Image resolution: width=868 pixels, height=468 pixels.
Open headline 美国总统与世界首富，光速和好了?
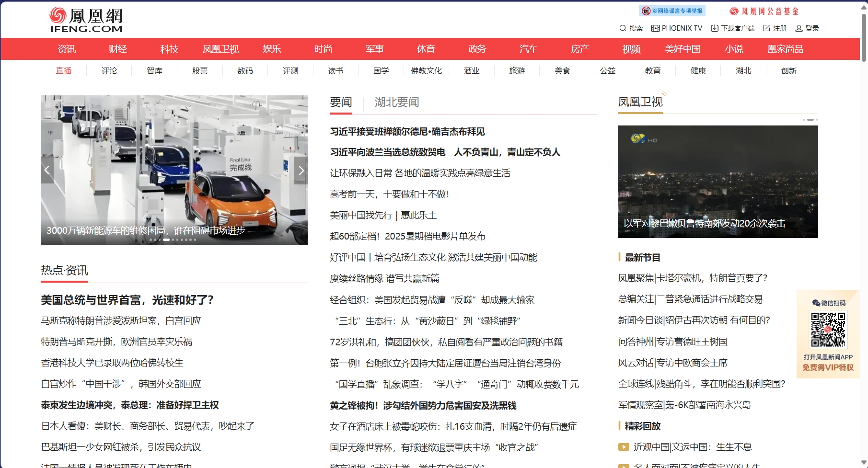(x=127, y=300)
